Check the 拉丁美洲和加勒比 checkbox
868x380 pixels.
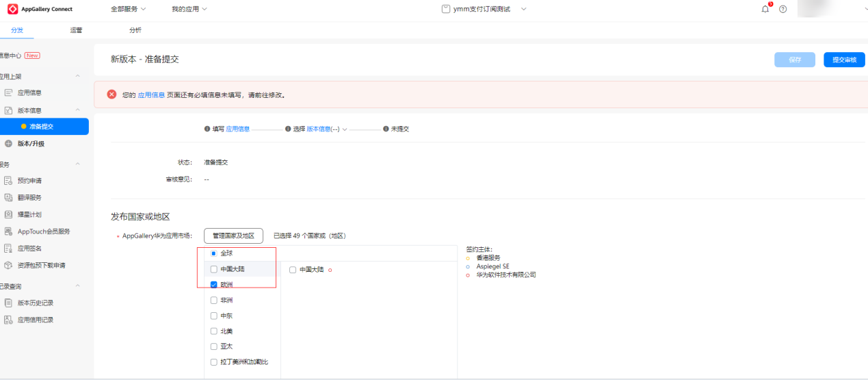pyautogui.click(x=214, y=362)
